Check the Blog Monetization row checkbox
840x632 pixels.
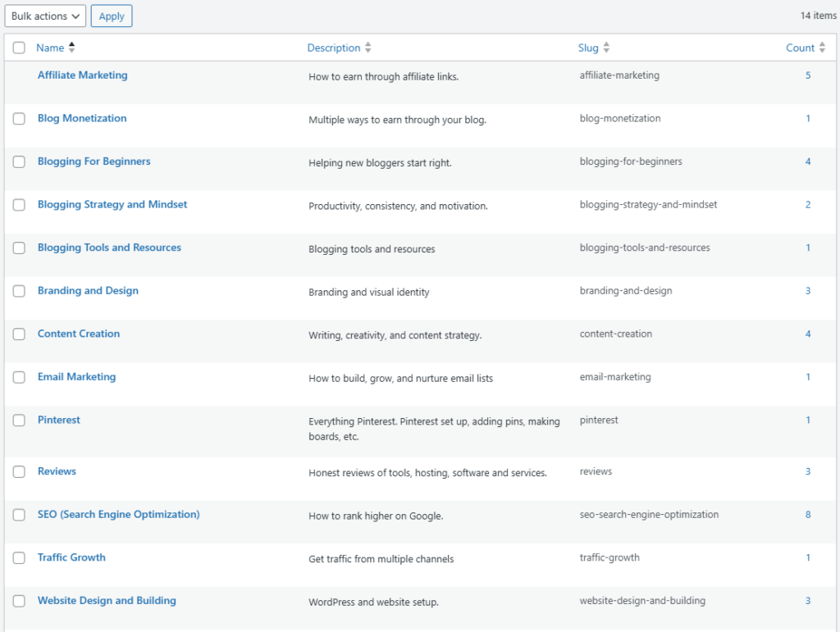coord(19,118)
